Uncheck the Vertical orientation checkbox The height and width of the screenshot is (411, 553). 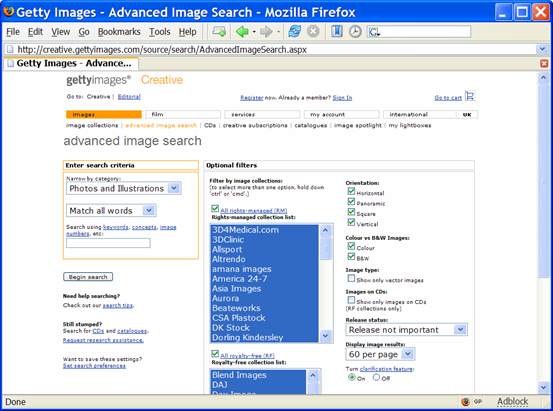click(x=351, y=222)
